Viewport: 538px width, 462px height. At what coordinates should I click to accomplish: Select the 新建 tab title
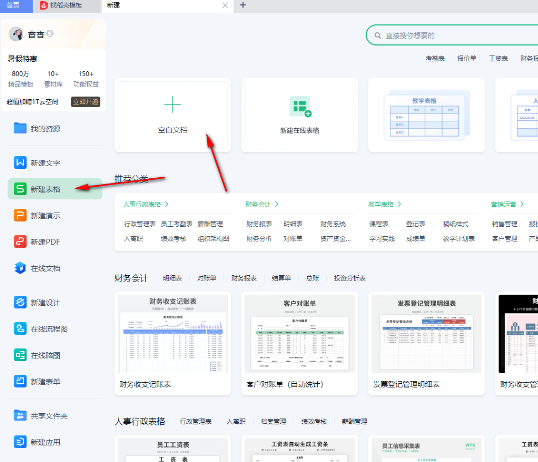[x=113, y=5]
